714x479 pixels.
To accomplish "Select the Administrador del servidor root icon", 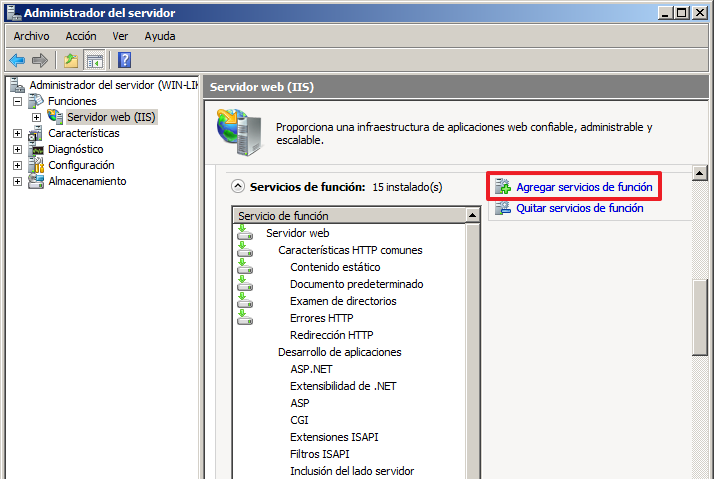I will pyautogui.click(x=17, y=85).
